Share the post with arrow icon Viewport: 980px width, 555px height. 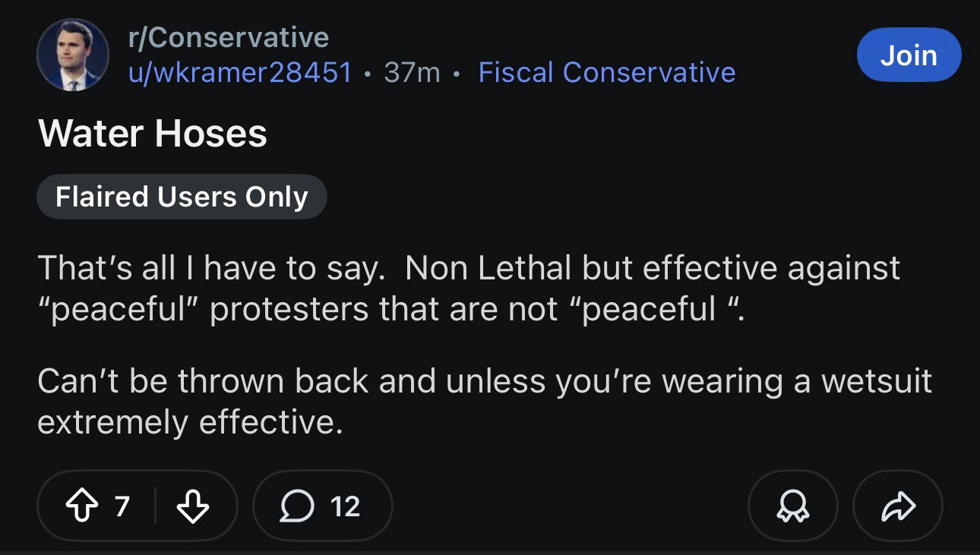click(x=898, y=506)
